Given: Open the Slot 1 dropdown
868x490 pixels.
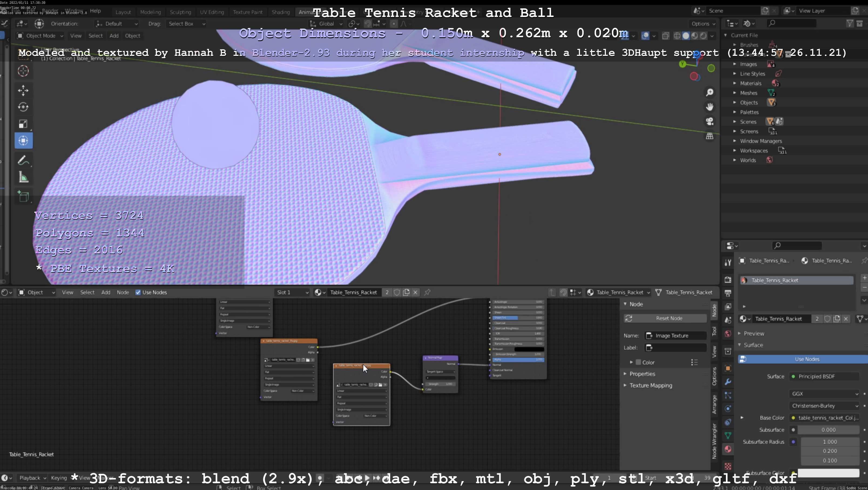Looking at the screenshot, I should 292,292.
